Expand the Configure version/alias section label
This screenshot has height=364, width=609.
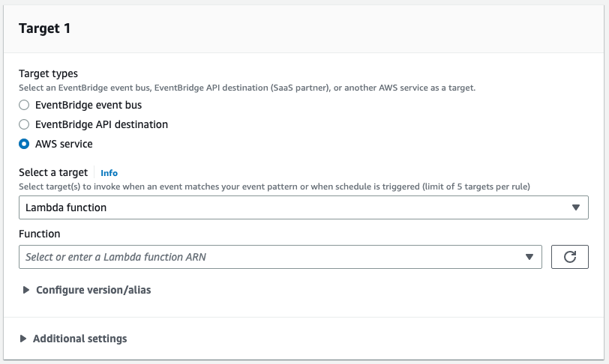coord(93,290)
